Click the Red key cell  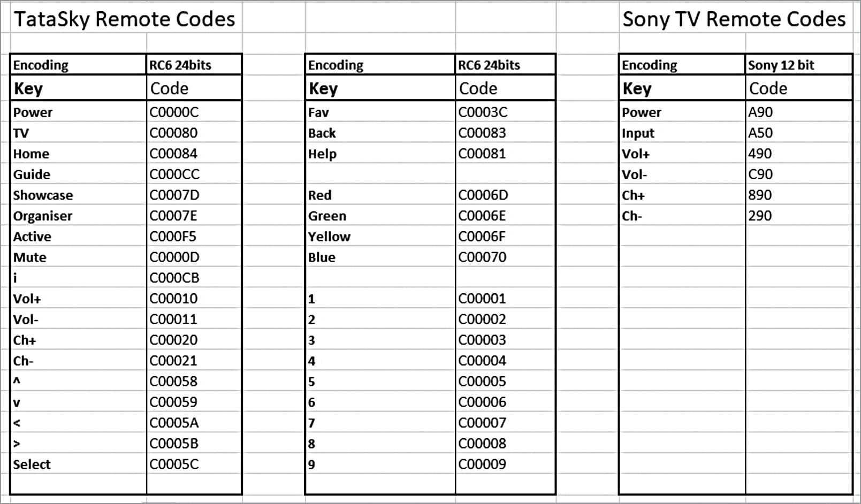click(x=319, y=195)
